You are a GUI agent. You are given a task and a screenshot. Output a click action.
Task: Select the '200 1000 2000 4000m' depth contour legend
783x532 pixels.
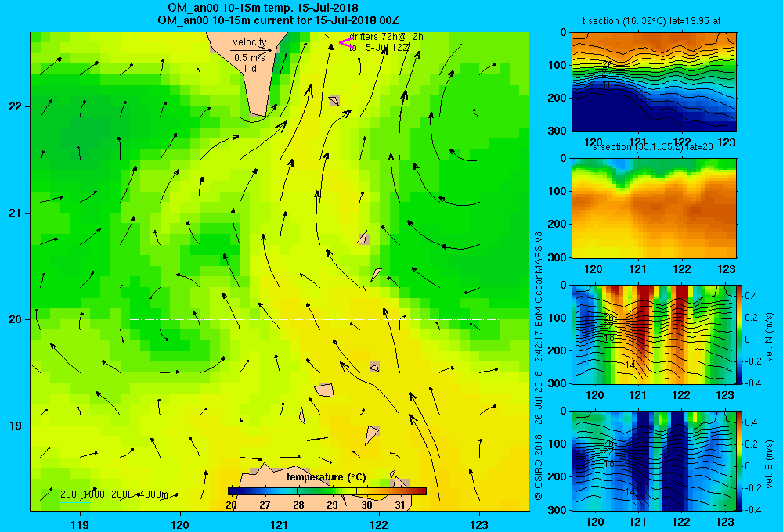(x=114, y=494)
